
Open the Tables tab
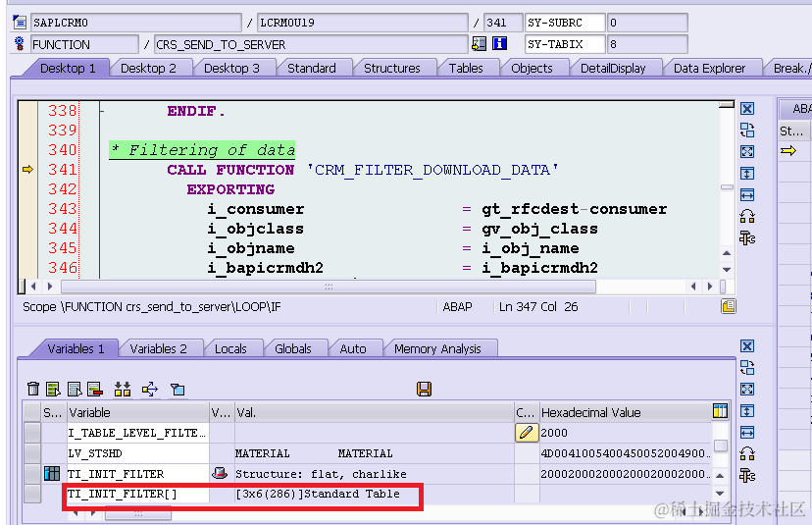466,69
